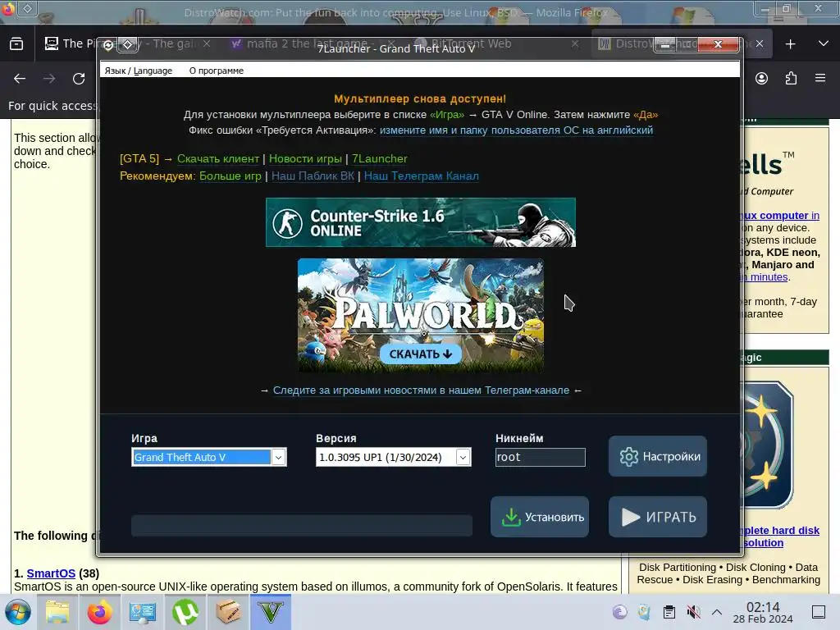Visit the Наш Паблик ВК link
This screenshot has width=840, height=630.
(313, 176)
